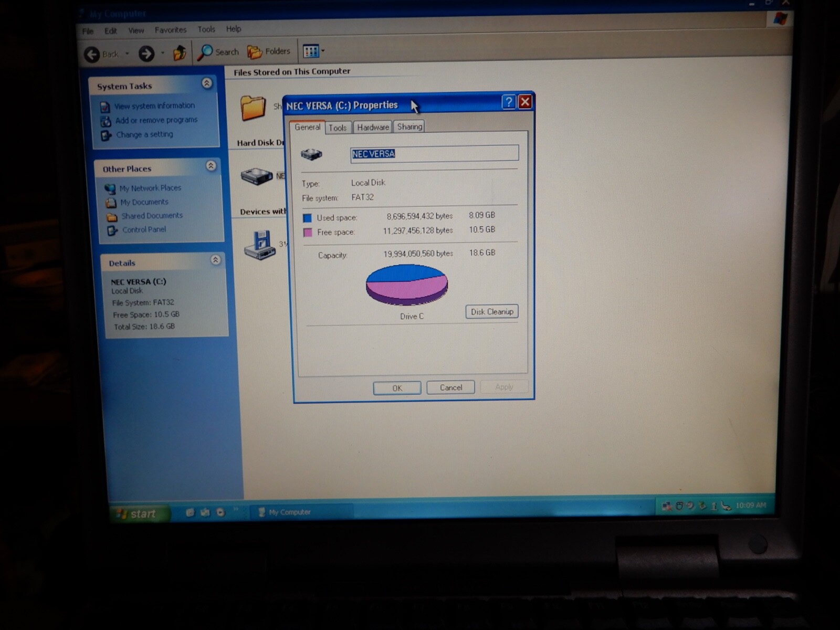Switch to the Hardware tab
840x630 pixels.
(373, 127)
